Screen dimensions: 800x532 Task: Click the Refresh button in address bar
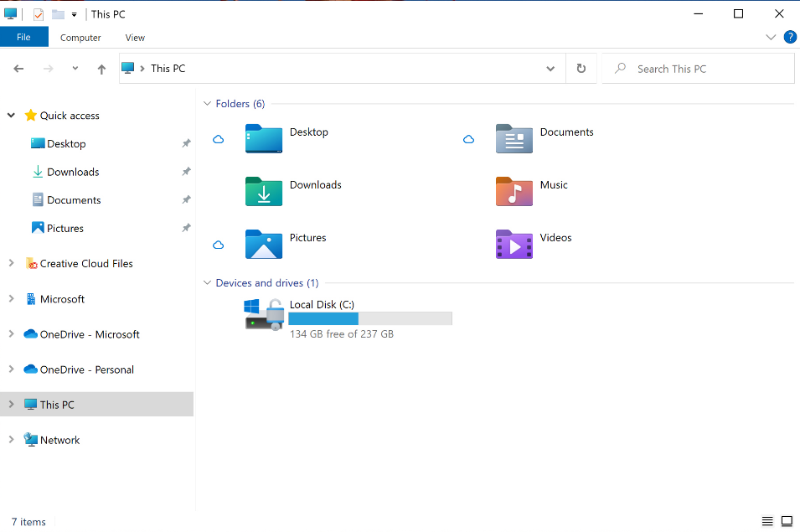[x=581, y=69]
